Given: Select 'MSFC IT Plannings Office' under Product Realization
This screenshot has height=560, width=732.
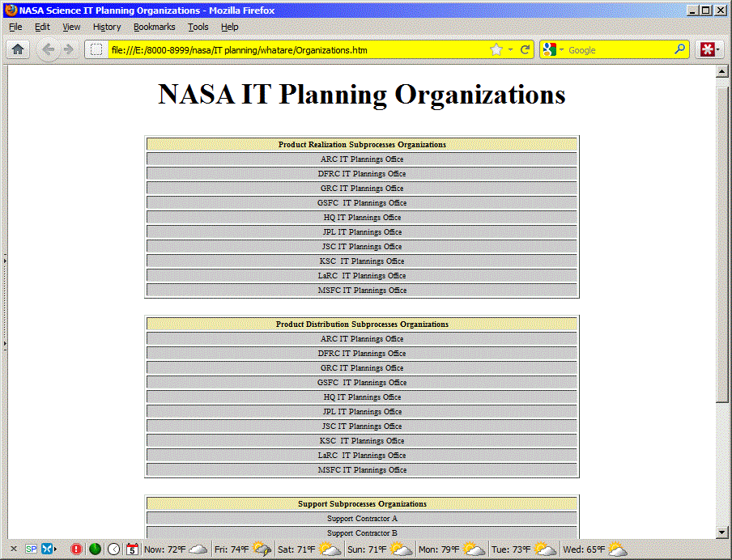Looking at the screenshot, I should click(x=362, y=291).
